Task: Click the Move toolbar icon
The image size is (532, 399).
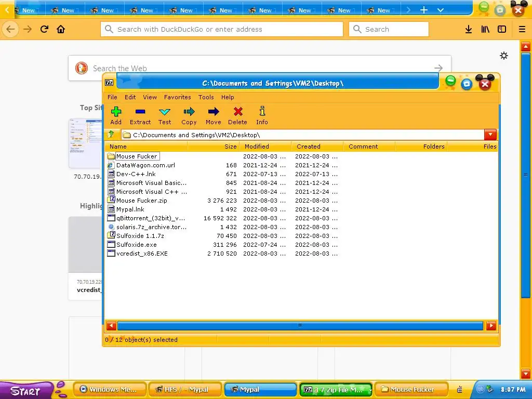Action: click(x=214, y=116)
